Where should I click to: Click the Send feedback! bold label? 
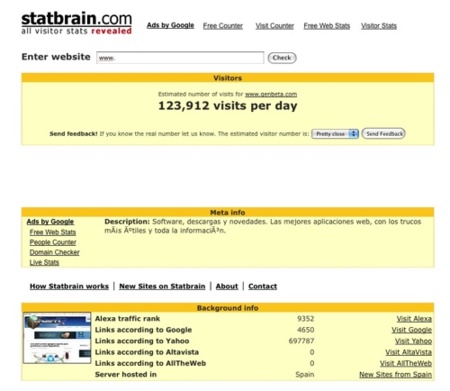[73, 134]
